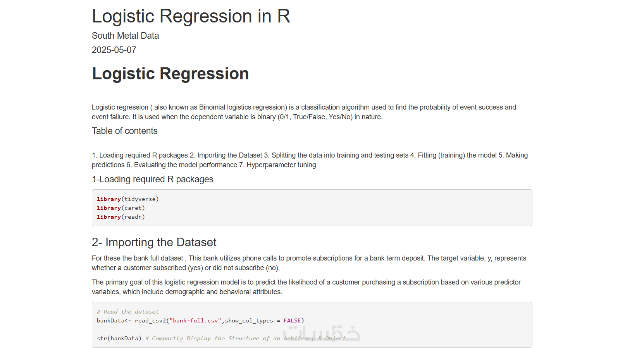Click the "Table of contents" heading

point(124,131)
